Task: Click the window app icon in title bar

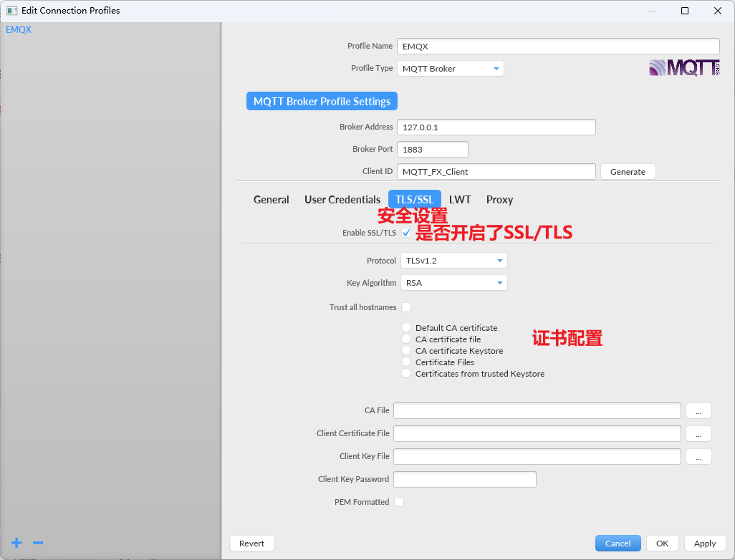Action: pos(11,10)
